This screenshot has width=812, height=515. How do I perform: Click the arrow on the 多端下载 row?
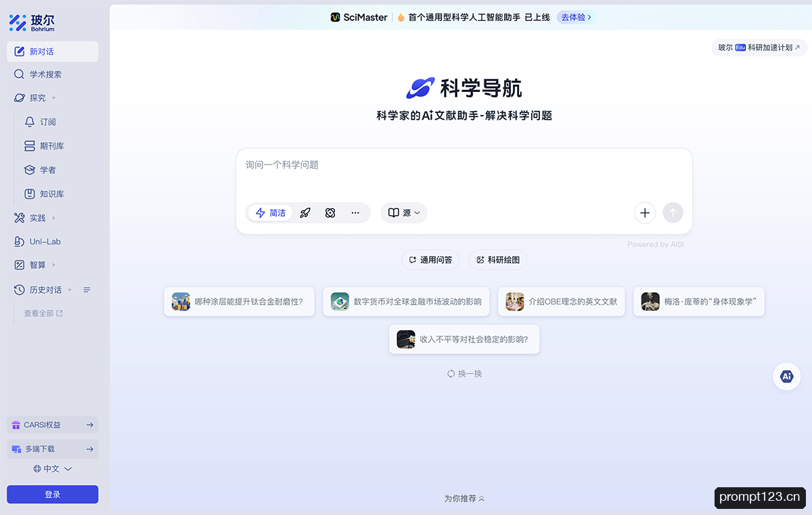point(89,449)
